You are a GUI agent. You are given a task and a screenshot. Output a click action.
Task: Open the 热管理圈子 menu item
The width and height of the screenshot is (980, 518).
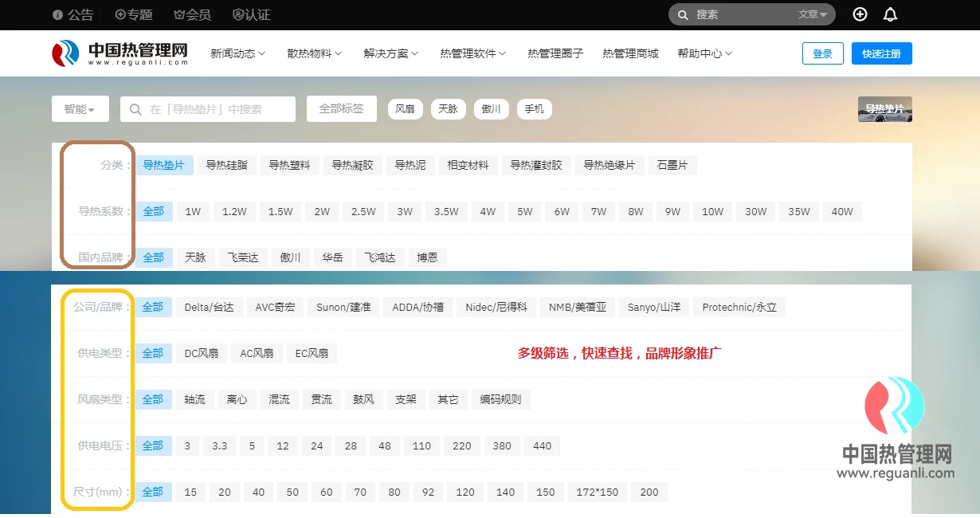[555, 53]
